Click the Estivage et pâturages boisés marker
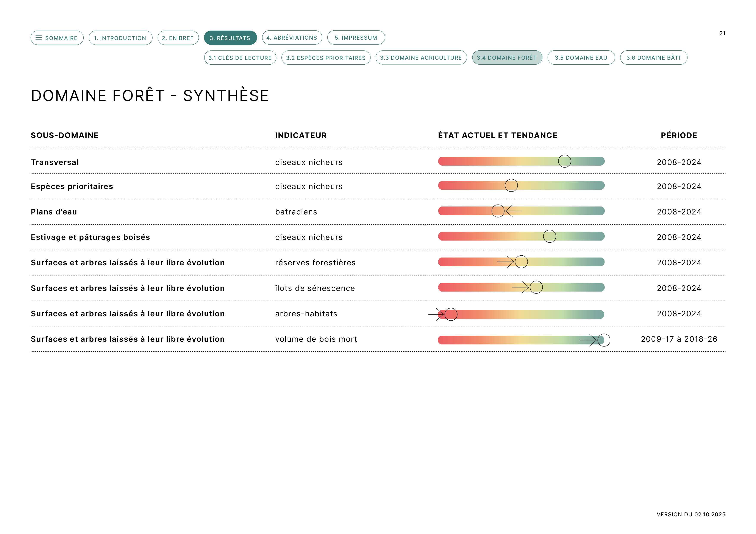756x534 pixels. [x=549, y=236]
